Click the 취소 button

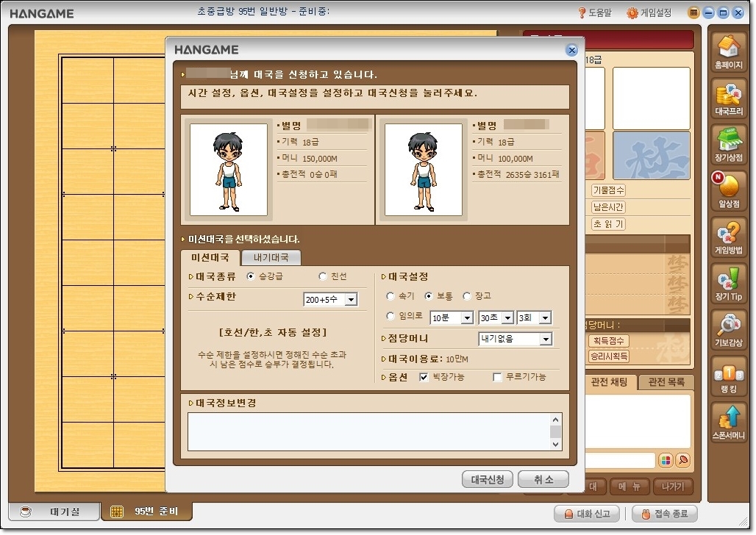point(543,480)
